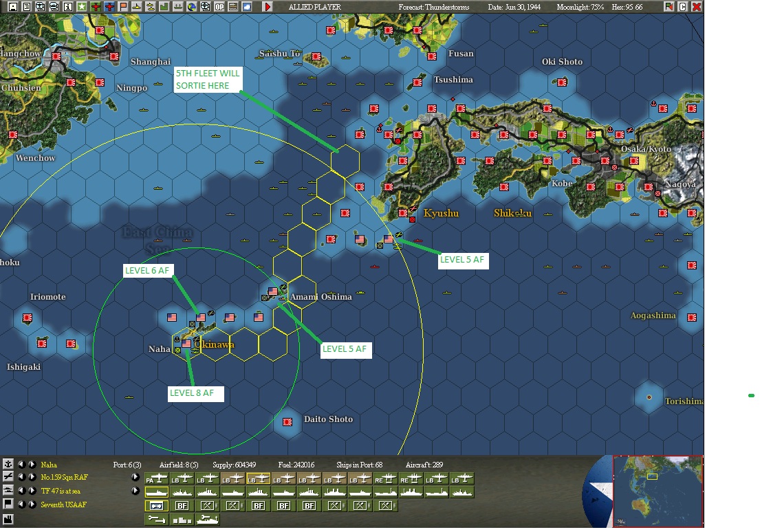The height and width of the screenshot is (532, 782).
Task: Select the Tsushima Japanese base marker
Action: (417, 82)
